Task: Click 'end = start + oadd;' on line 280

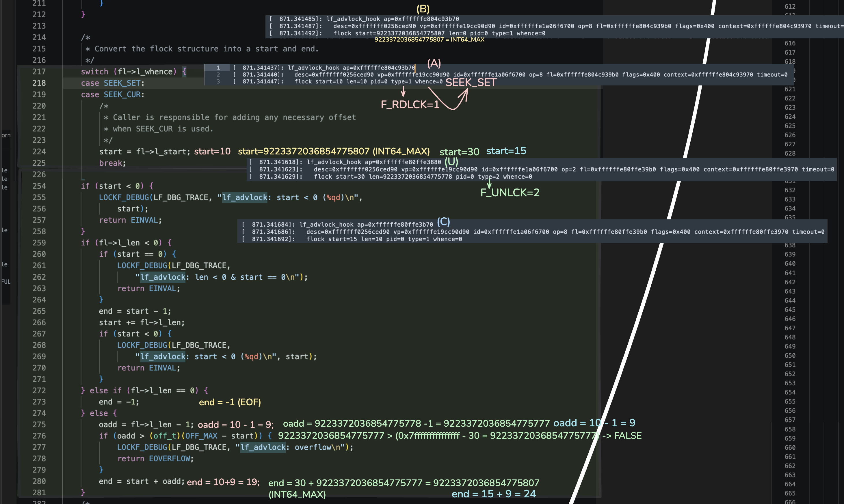Action: pyautogui.click(x=142, y=481)
